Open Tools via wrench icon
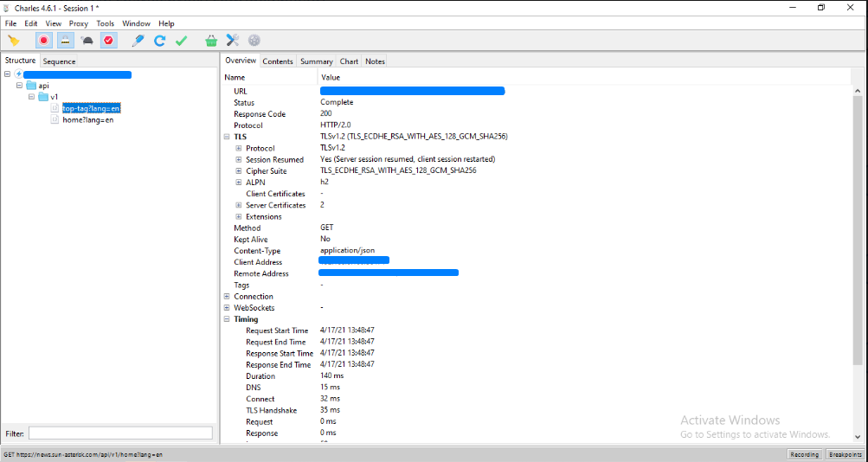This screenshot has width=868, height=462. click(233, 41)
